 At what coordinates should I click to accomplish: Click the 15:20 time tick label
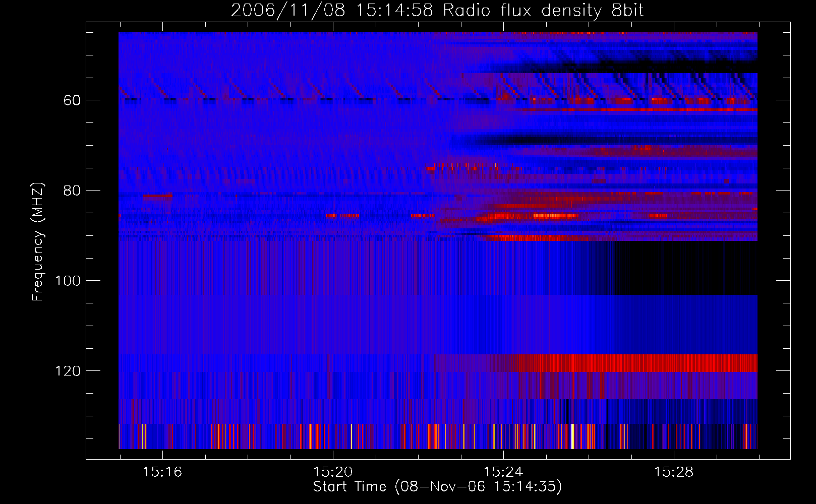tap(333, 472)
